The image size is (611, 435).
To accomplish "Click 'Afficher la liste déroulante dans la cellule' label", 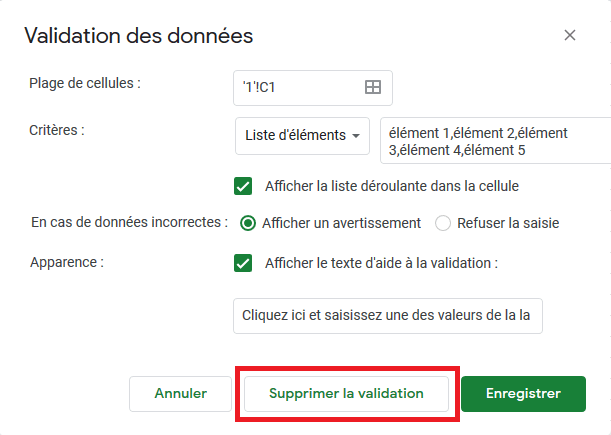I will (392, 186).
